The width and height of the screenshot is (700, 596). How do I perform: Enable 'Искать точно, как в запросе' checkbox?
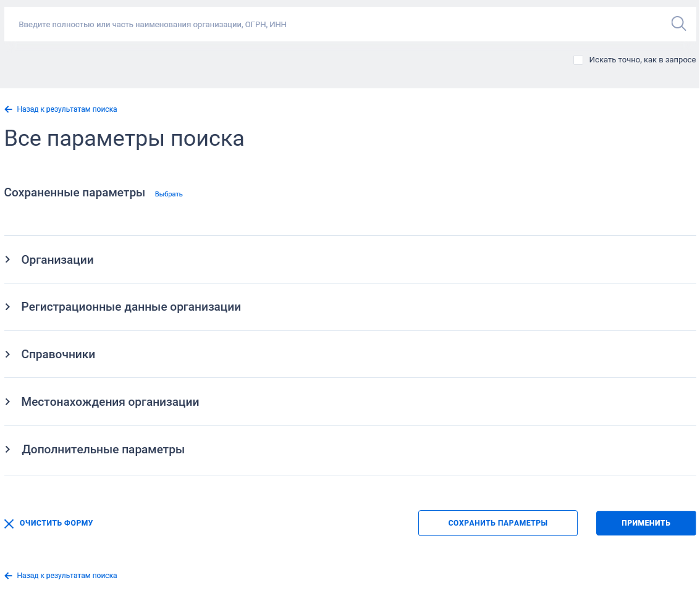pyautogui.click(x=578, y=60)
